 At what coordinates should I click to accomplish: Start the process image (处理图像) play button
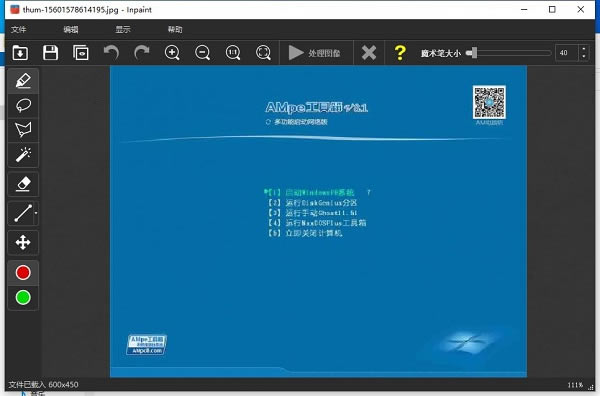(315, 53)
